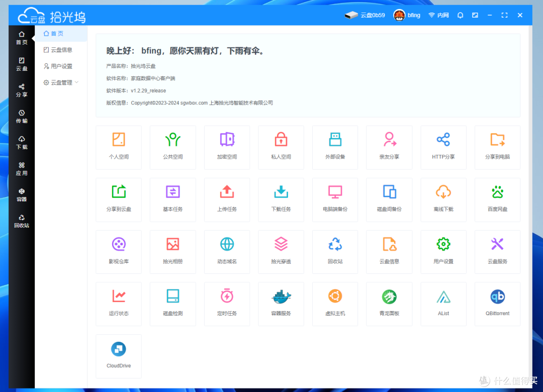This screenshot has height=392, width=543.
Task: Open the 分享到云盘 tile
Action: click(119, 200)
